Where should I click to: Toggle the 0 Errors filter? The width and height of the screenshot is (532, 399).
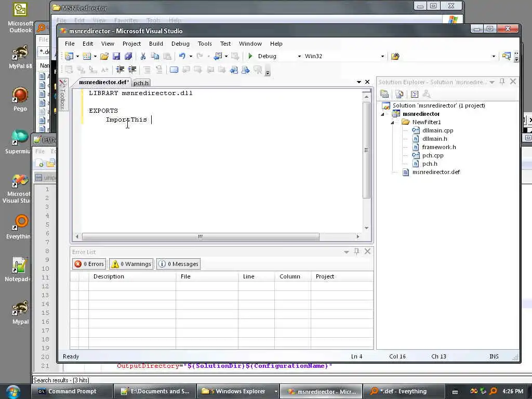[x=89, y=263]
